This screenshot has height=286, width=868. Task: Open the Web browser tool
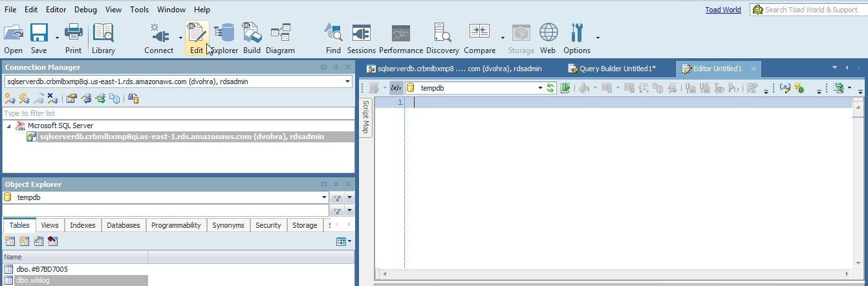pyautogui.click(x=548, y=38)
